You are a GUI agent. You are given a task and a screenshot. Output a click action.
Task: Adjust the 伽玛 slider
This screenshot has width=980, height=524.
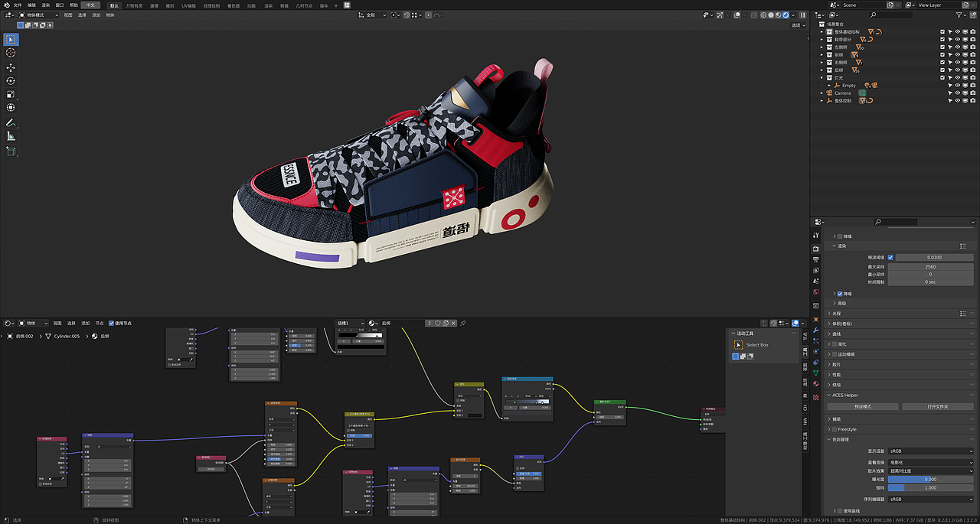[x=931, y=487]
